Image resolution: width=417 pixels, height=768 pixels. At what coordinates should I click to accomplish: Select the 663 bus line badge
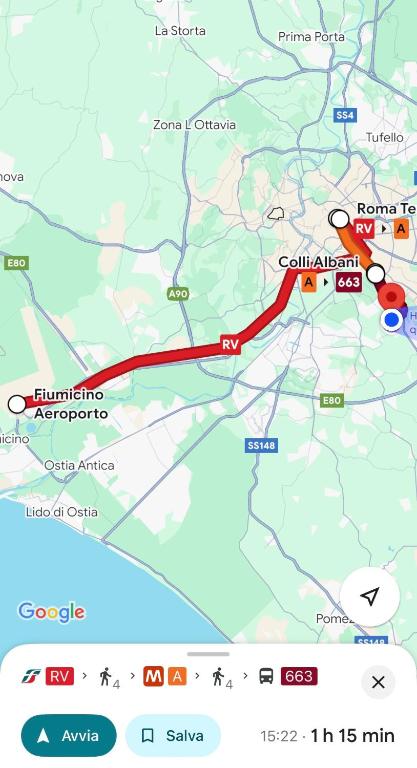click(299, 676)
